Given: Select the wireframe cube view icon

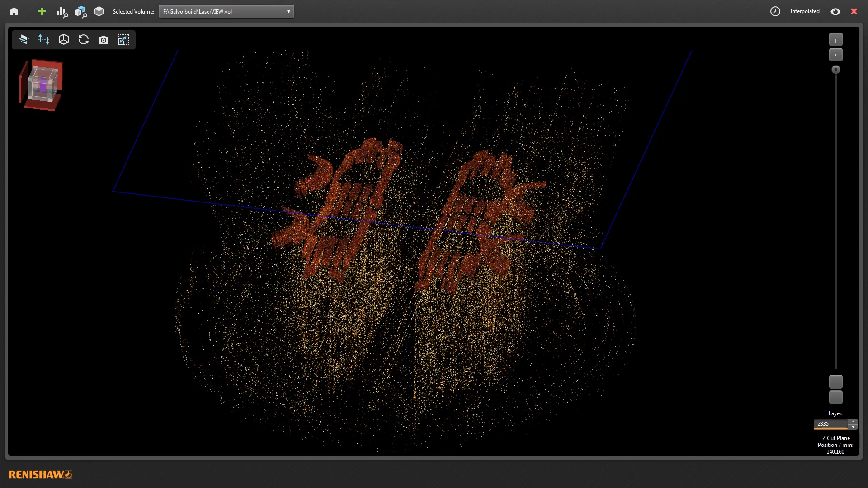Looking at the screenshot, I should (x=64, y=40).
